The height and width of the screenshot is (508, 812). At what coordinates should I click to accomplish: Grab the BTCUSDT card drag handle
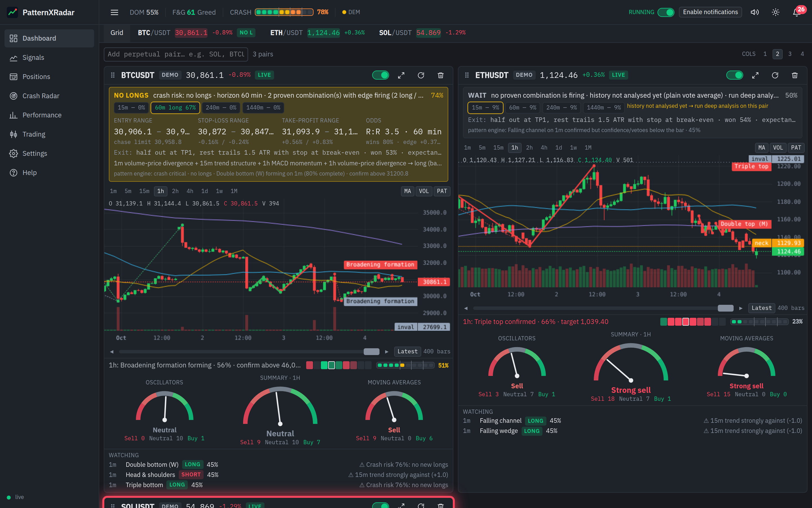point(113,75)
